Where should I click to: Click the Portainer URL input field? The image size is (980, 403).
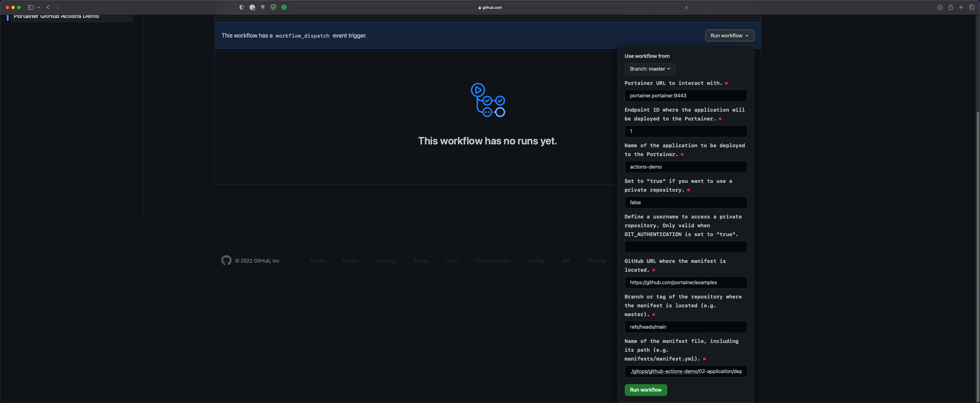tap(685, 95)
